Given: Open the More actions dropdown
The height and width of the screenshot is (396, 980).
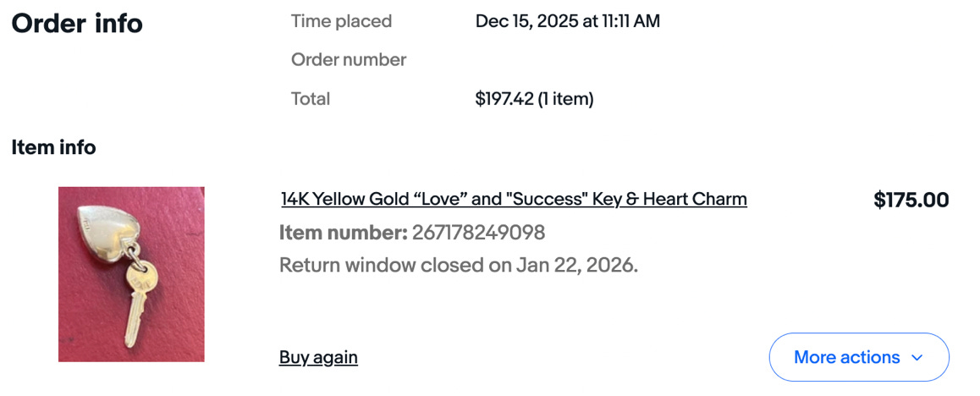Looking at the screenshot, I should pos(846,357).
